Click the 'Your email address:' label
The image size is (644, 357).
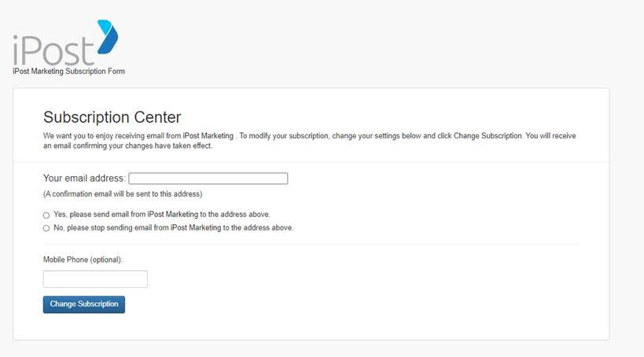(84, 178)
